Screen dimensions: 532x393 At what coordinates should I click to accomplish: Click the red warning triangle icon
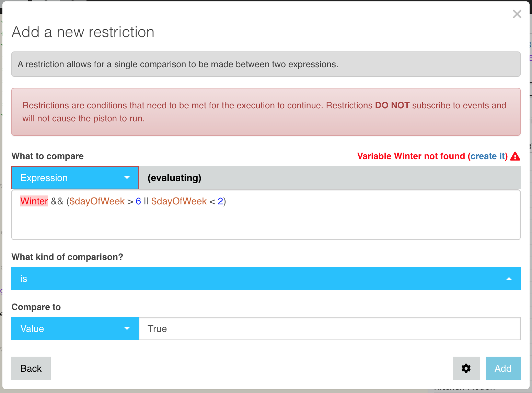pyautogui.click(x=515, y=156)
